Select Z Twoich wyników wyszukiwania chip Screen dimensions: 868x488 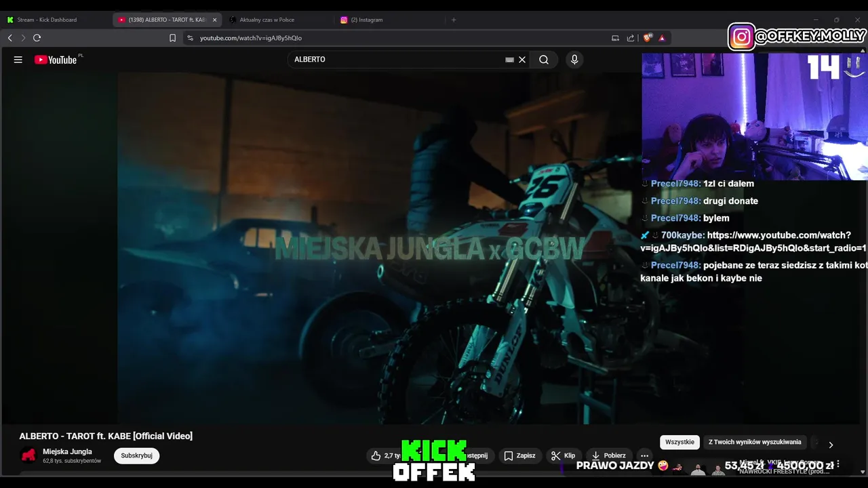pyautogui.click(x=755, y=442)
